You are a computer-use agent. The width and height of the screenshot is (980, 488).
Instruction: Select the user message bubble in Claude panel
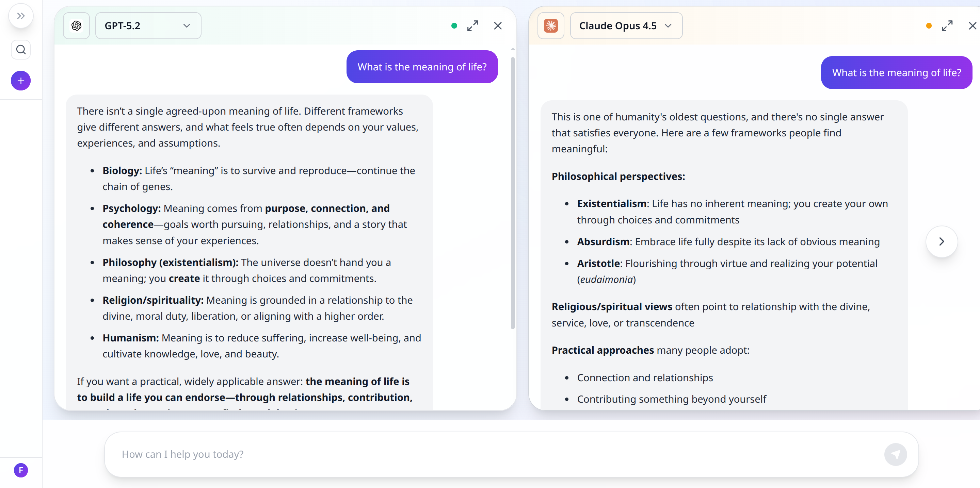tap(896, 72)
